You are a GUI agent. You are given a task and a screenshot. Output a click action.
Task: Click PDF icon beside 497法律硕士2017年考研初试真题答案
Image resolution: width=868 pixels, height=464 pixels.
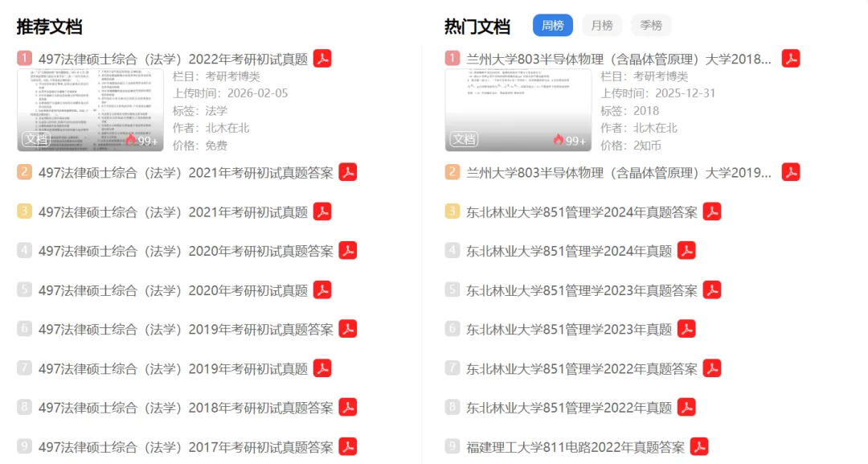pos(348,447)
